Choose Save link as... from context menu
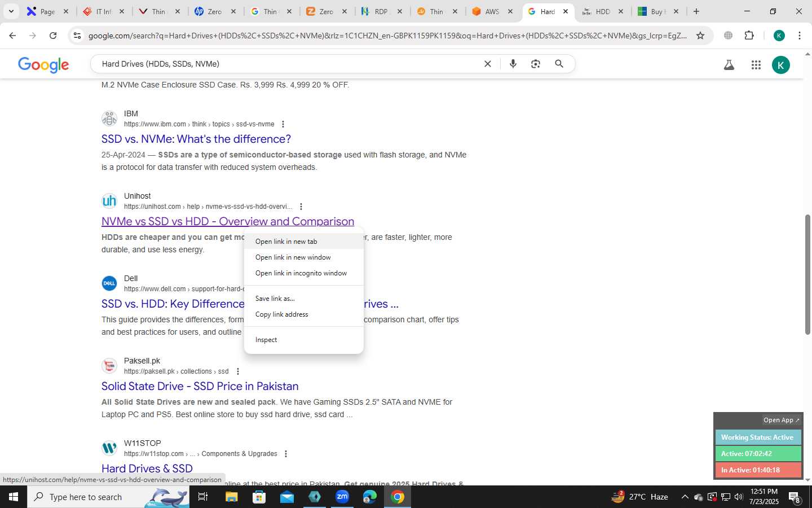This screenshot has width=812, height=508. [x=303, y=298]
